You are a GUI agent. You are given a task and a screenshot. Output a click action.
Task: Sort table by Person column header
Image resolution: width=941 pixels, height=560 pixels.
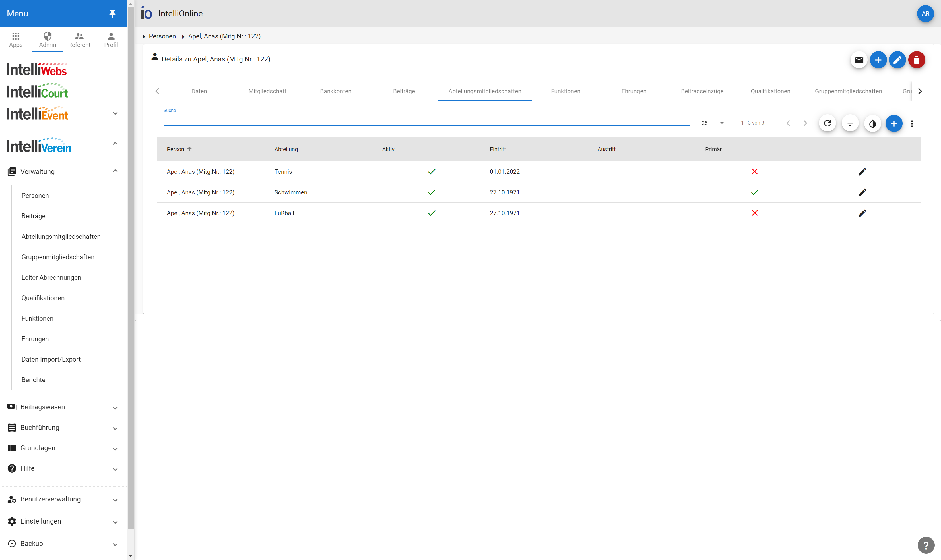(179, 149)
